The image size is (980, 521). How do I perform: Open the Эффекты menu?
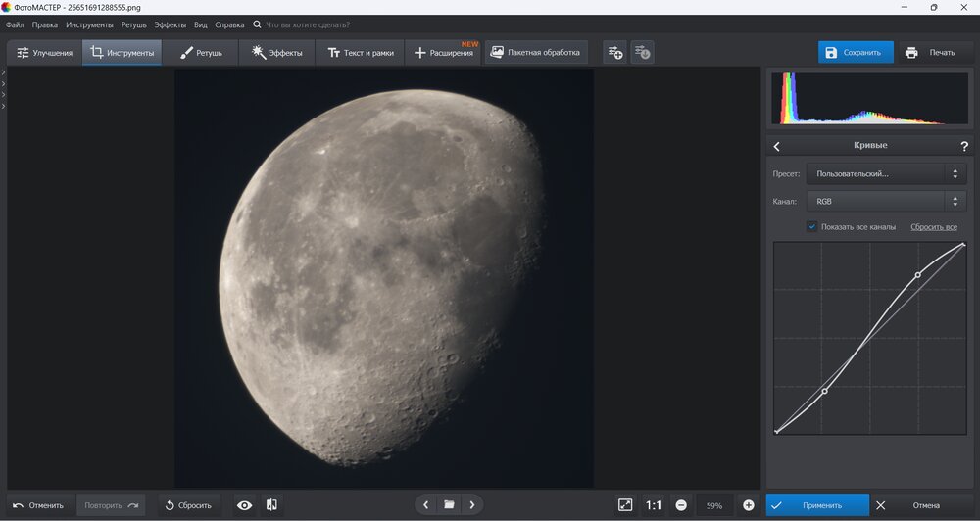(x=170, y=24)
